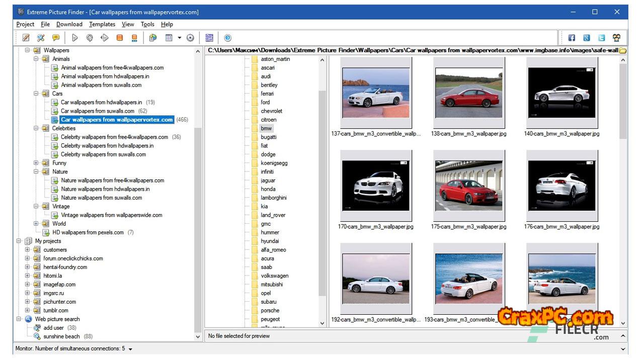
Task: Click the Twitter icon in toolbar
Action: coord(601,38)
